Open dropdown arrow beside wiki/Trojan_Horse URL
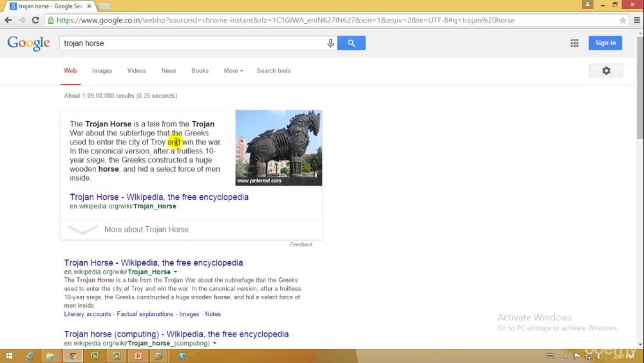644x363 pixels. (x=175, y=271)
